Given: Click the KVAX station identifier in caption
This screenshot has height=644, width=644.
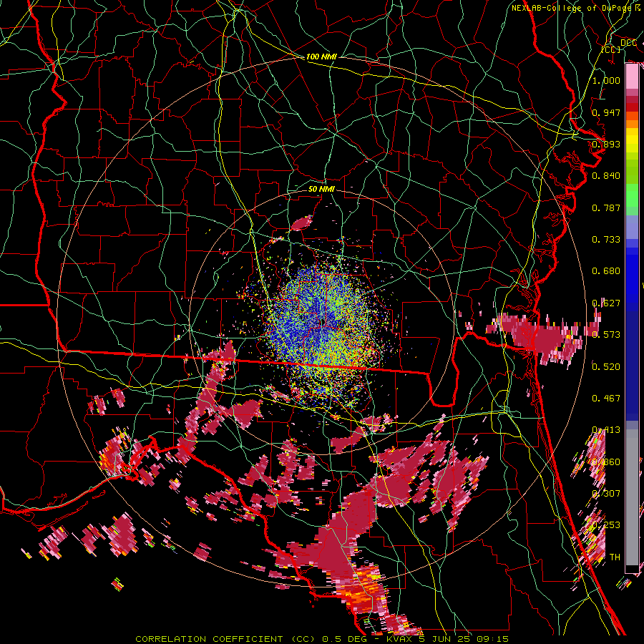Looking at the screenshot, I should click(x=400, y=639).
